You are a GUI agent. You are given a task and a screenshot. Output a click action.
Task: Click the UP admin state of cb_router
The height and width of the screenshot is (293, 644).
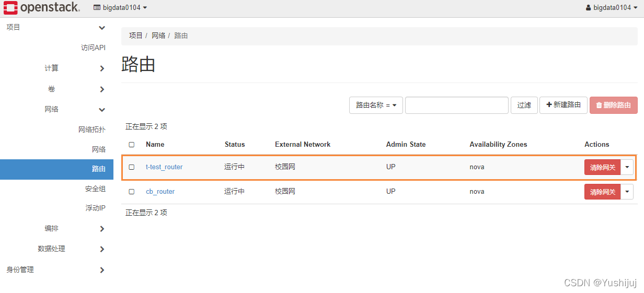[x=391, y=192]
